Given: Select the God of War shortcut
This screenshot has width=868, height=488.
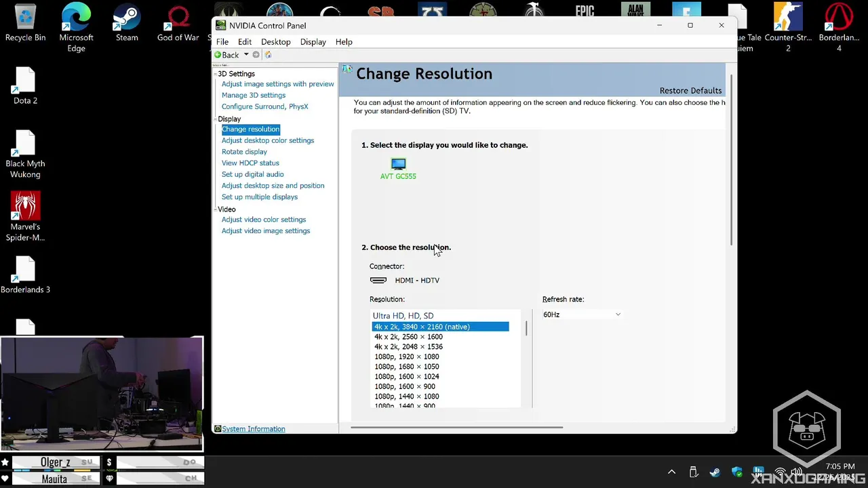Looking at the screenshot, I should (x=178, y=23).
